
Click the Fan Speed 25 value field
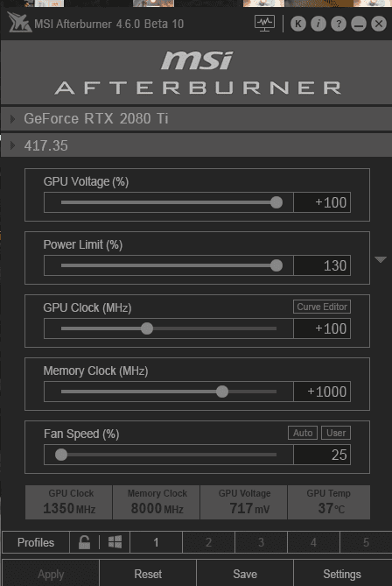pyautogui.click(x=322, y=455)
